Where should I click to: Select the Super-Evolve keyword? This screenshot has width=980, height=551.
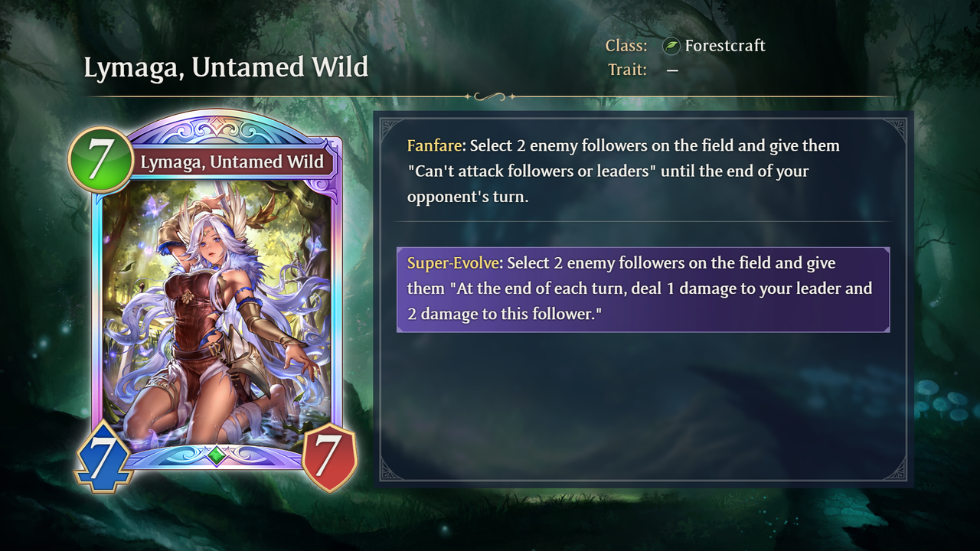click(x=452, y=262)
